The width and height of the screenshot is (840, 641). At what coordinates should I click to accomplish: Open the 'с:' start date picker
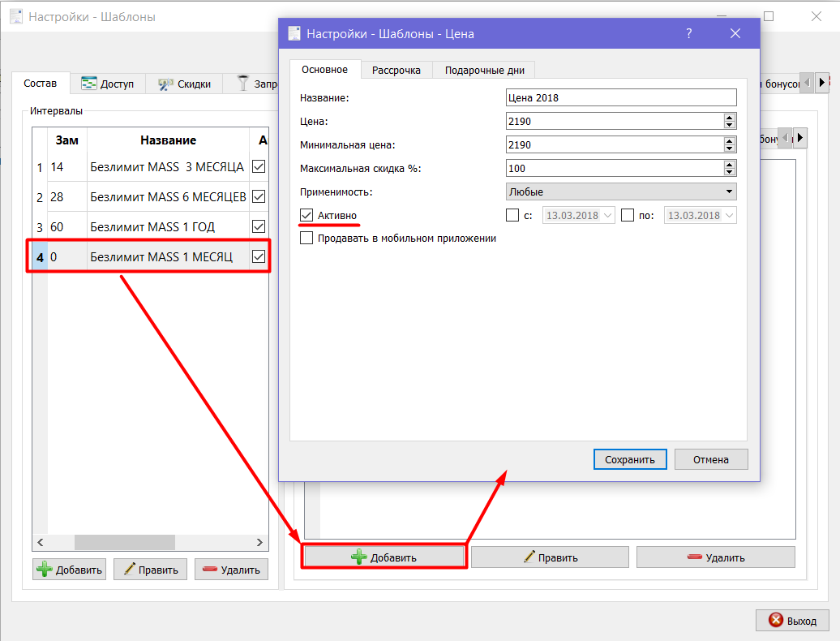[x=607, y=215]
